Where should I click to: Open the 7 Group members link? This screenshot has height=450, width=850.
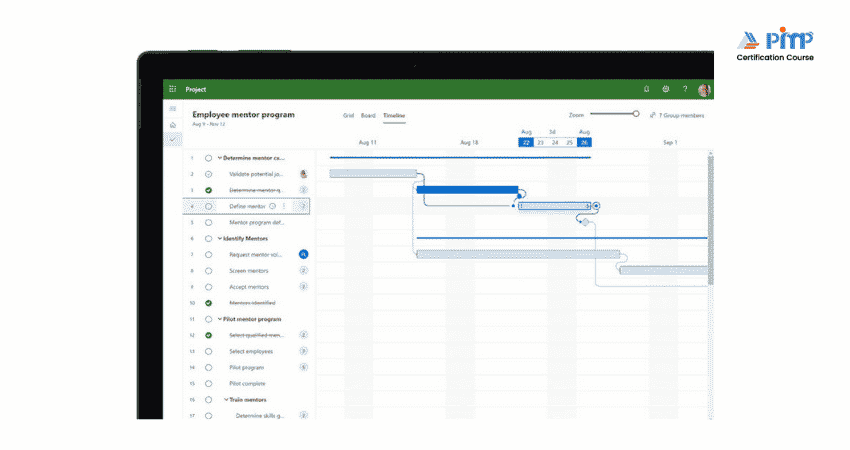[681, 115]
